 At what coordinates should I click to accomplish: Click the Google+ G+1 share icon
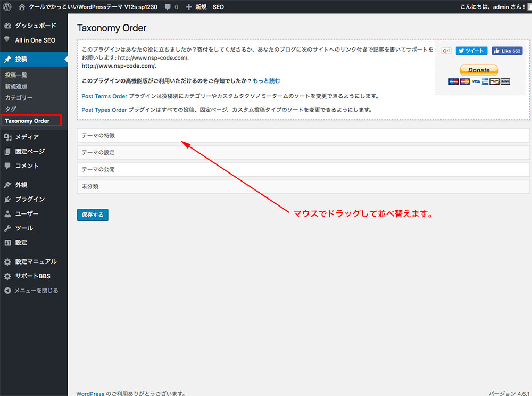(446, 51)
